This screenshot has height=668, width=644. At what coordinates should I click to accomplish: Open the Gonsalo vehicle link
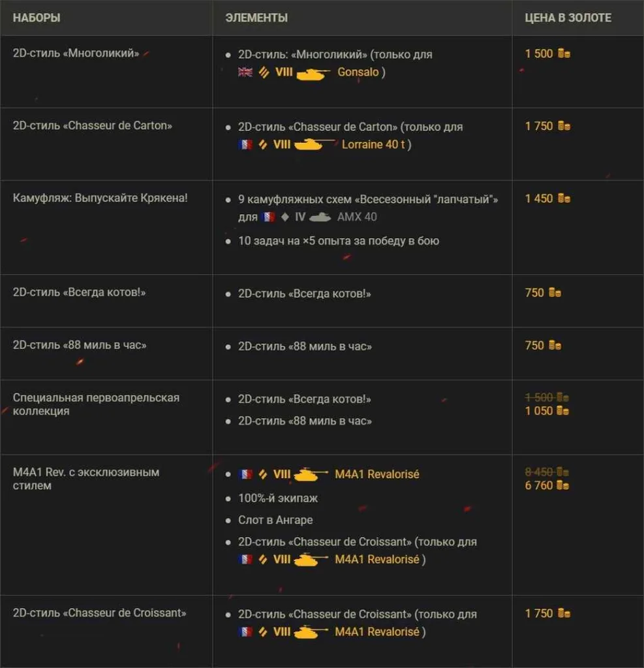358,72
